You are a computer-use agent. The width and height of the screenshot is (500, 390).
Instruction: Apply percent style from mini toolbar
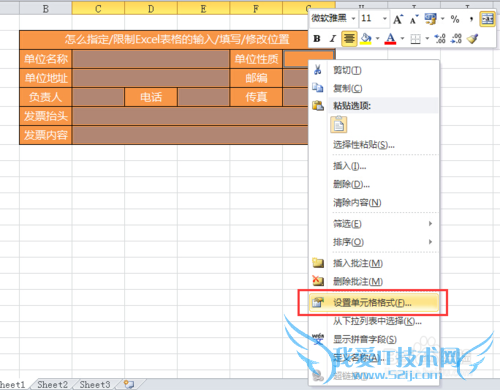(455, 19)
